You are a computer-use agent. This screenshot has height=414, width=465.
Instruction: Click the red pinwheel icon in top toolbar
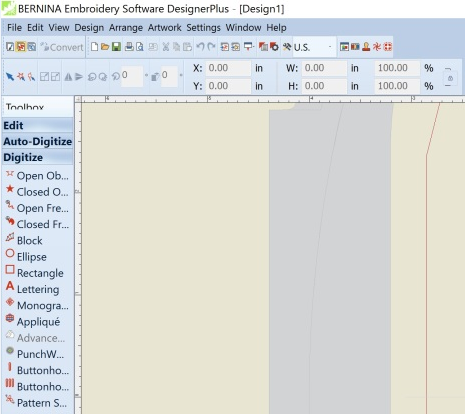click(x=377, y=47)
